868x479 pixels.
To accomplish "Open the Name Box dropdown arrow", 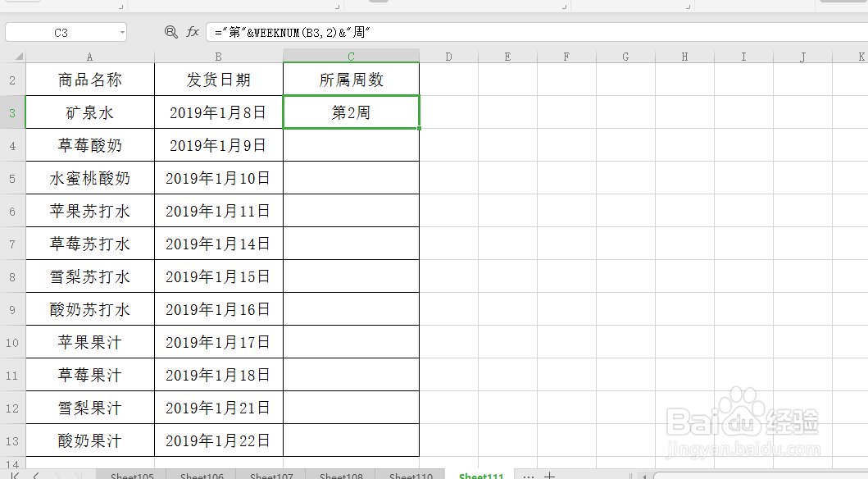I will 122,33.
